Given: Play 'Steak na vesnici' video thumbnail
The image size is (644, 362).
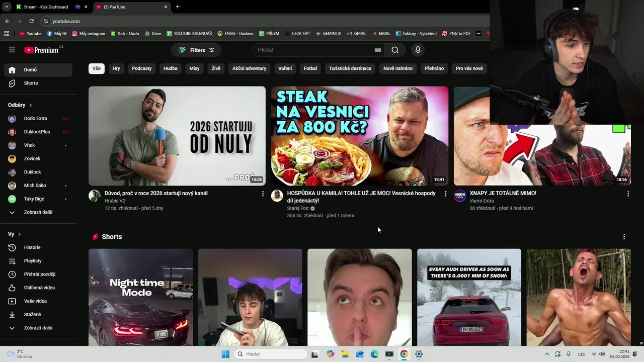Looking at the screenshot, I should (360, 136).
